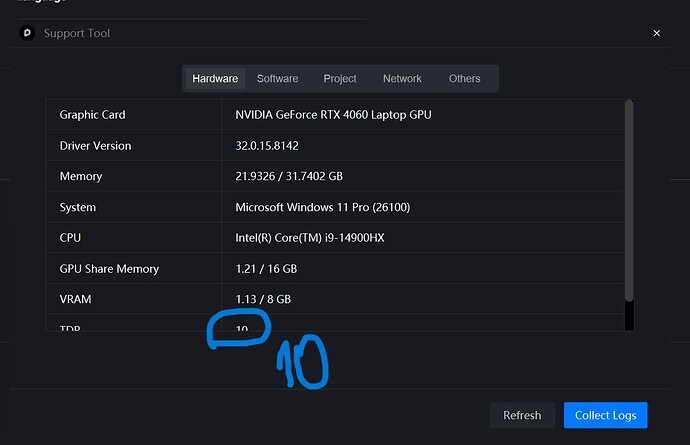Select the NVIDIA GeForce RTX 4060 value
This screenshot has width=690, height=445.
click(333, 115)
